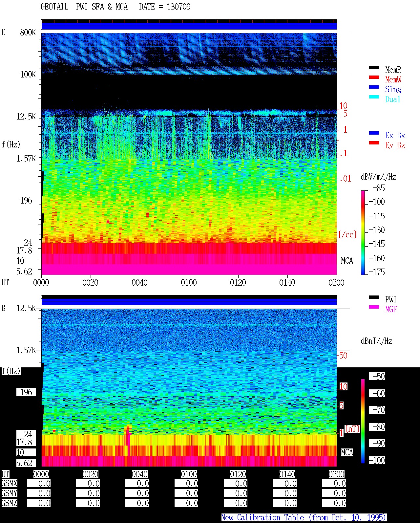Click the 'MemR' legend label
Screen dimensions: 420x523
tap(393, 70)
